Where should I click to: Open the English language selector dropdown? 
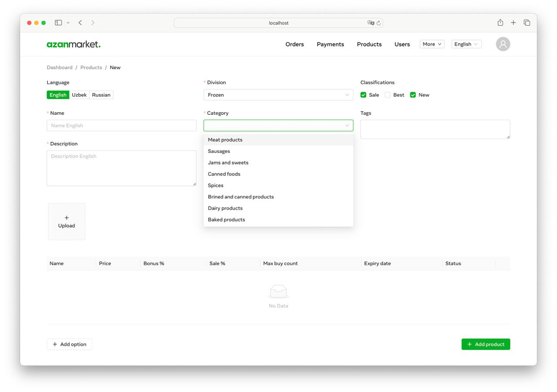tap(466, 44)
